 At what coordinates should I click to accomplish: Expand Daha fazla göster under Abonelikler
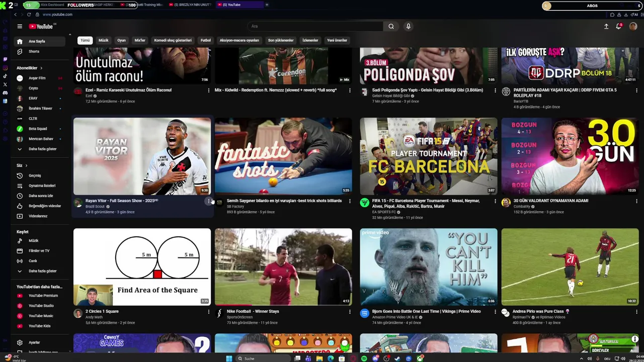pos(39,149)
